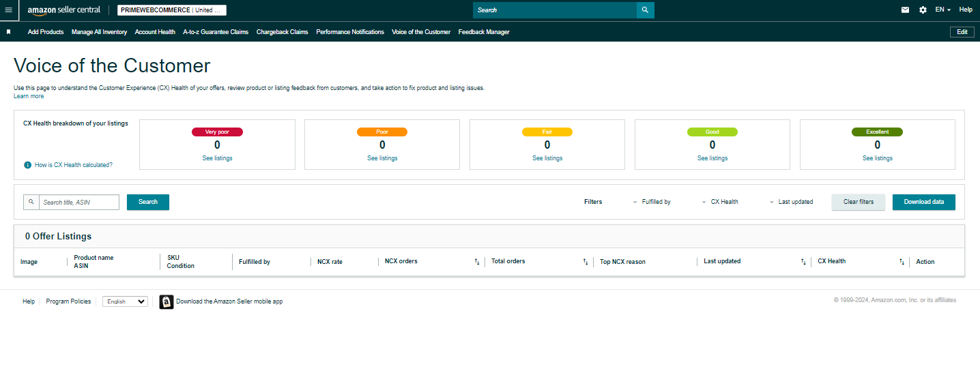This screenshot has height=386, width=980.
Task: Open the mail messages icon
Action: (905, 10)
